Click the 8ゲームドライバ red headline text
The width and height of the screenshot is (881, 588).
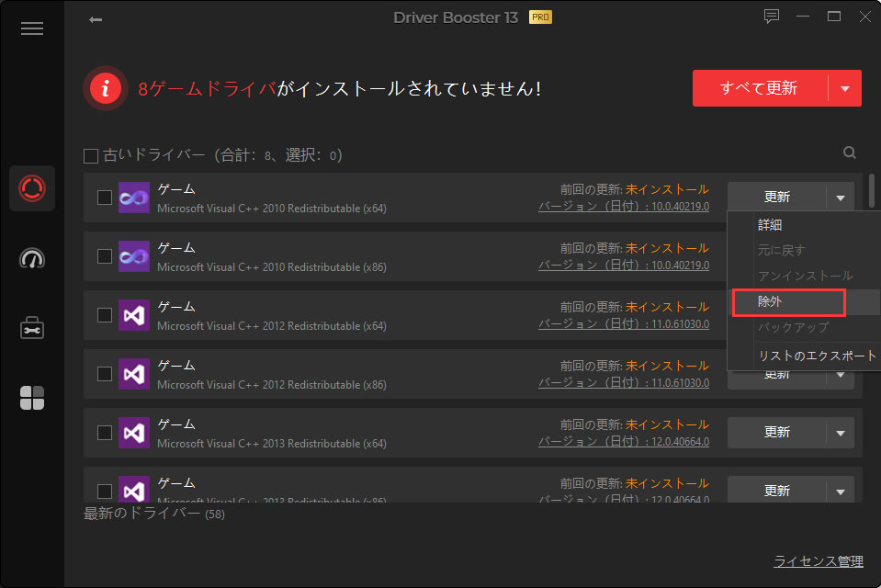207,89
